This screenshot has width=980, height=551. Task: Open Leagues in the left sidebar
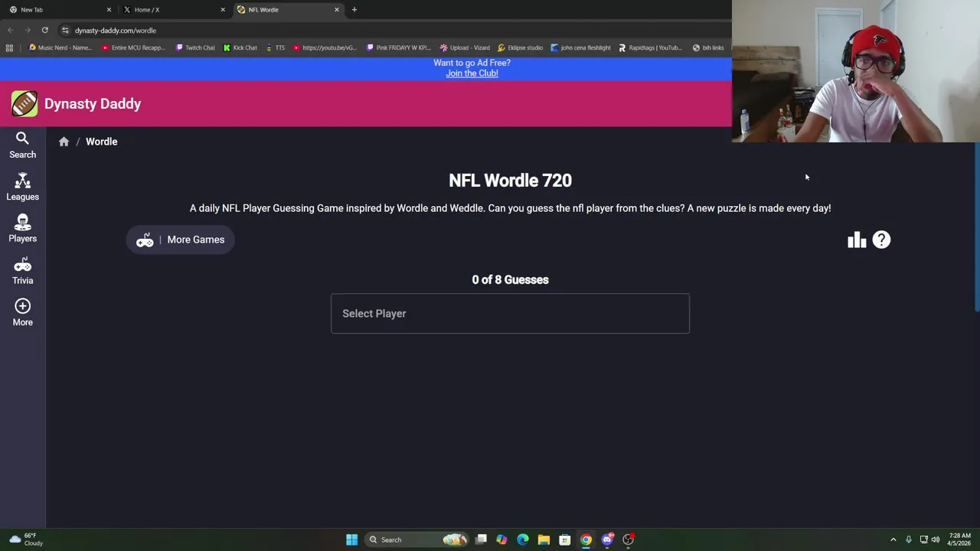22,187
